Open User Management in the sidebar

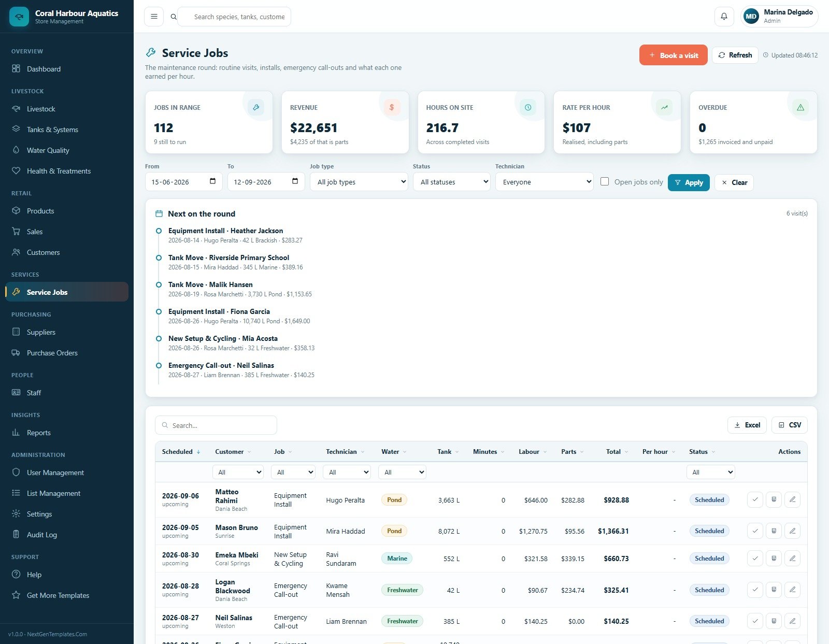point(67,473)
